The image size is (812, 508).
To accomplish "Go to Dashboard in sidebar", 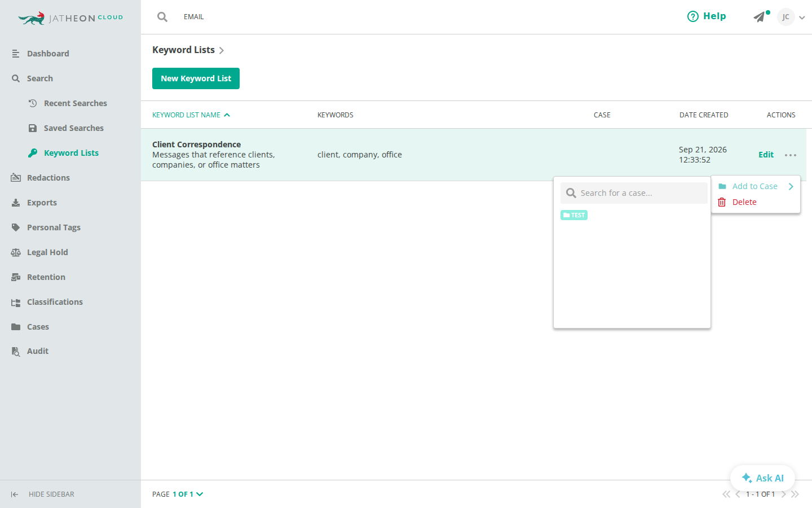I will pos(48,54).
